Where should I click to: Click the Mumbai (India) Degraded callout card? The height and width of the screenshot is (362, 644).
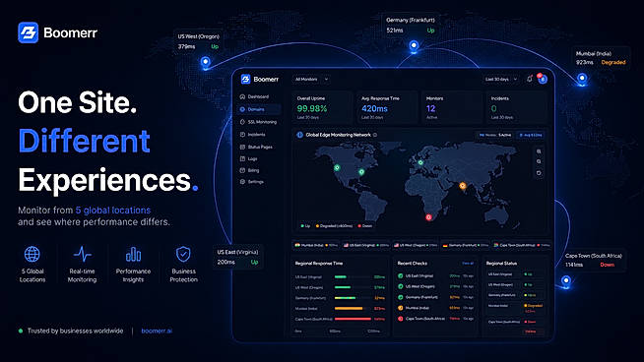601,58
